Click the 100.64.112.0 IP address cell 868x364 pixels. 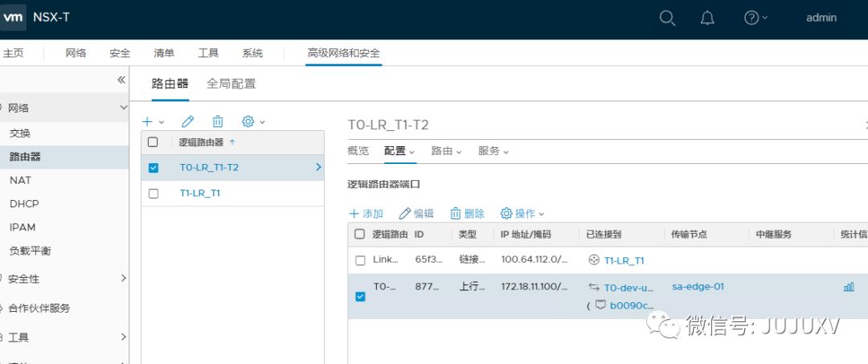(x=534, y=260)
